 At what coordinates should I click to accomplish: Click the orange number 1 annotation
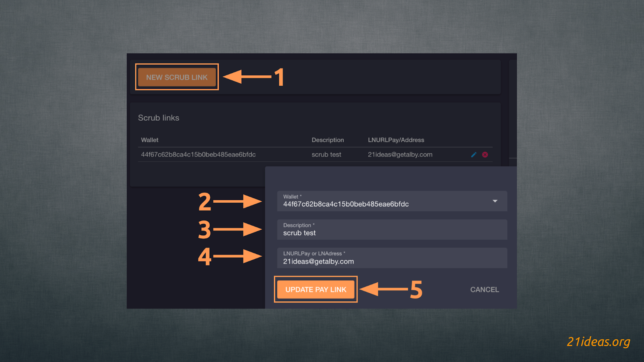click(x=279, y=77)
